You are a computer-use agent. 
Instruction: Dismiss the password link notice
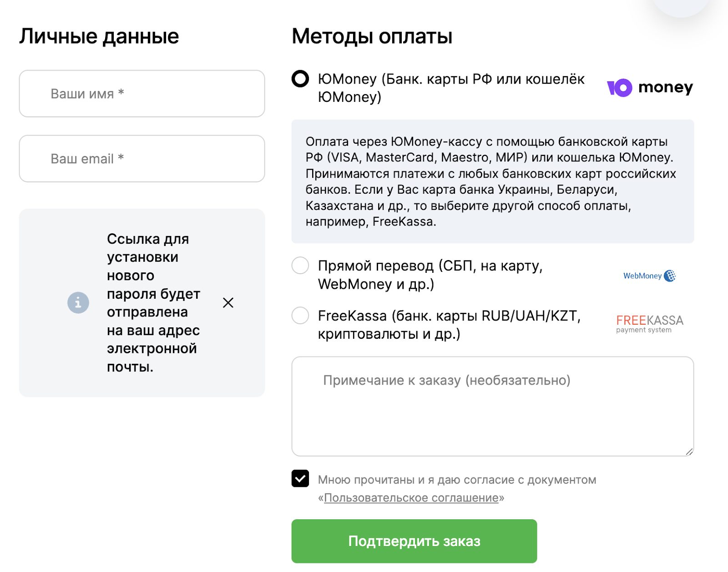[228, 303]
